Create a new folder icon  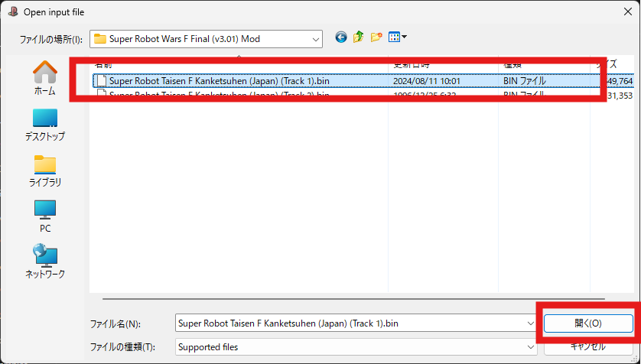(x=376, y=37)
